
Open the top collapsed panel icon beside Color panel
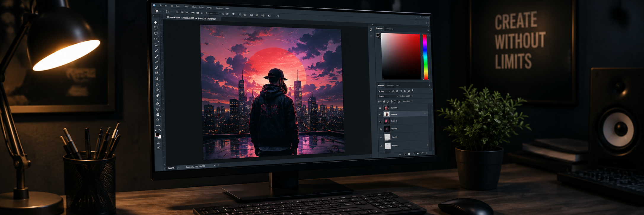(371, 30)
